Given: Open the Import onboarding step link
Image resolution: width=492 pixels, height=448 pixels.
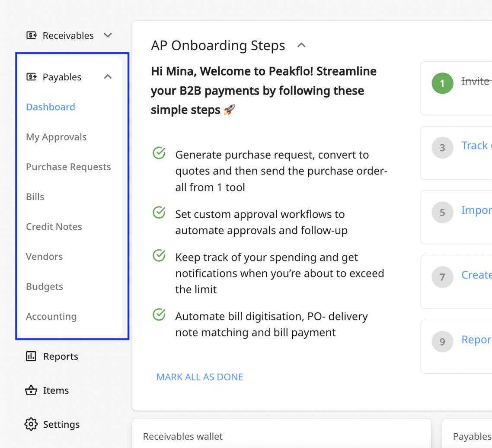Looking at the screenshot, I should 476,210.
